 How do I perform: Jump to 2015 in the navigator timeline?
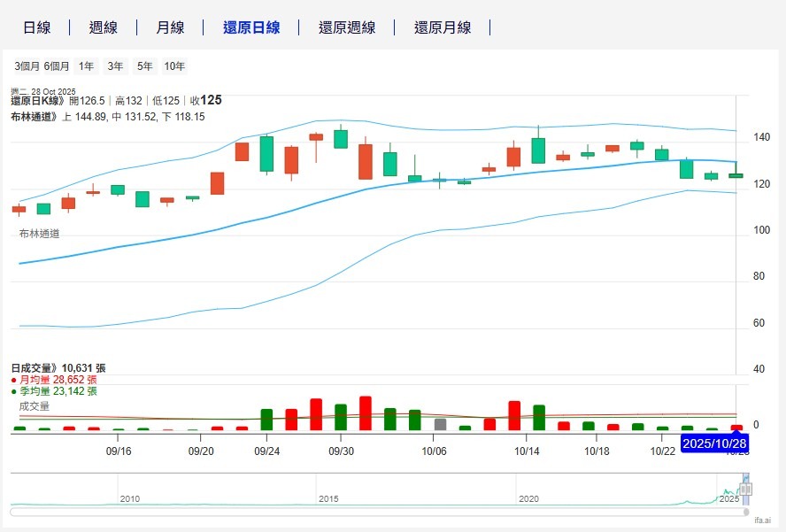tap(328, 499)
